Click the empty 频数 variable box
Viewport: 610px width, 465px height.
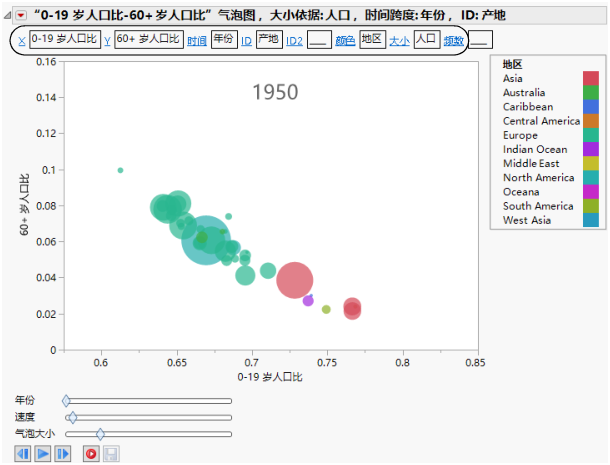pyautogui.click(x=480, y=39)
